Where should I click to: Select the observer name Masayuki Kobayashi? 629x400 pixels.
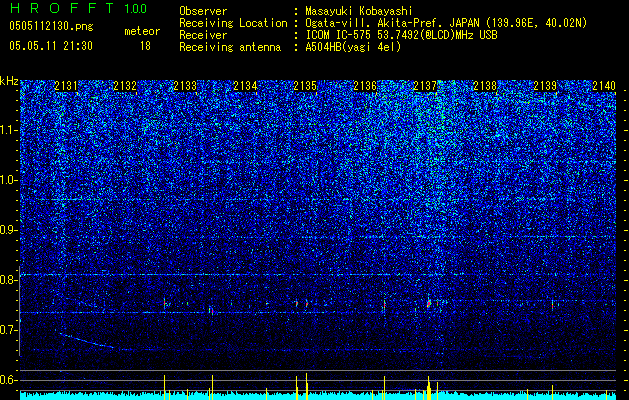[x=359, y=11]
